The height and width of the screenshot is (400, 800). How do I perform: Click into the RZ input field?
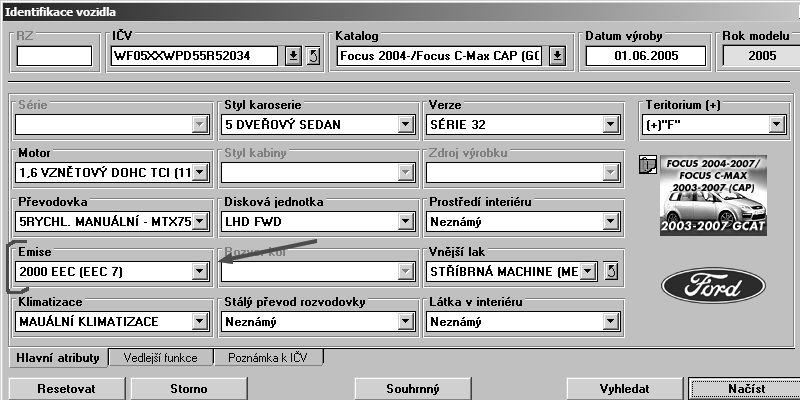(54, 55)
